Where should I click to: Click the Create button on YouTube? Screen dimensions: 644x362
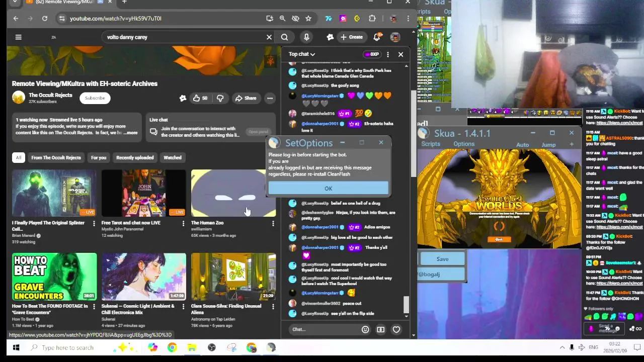(351, 37)
